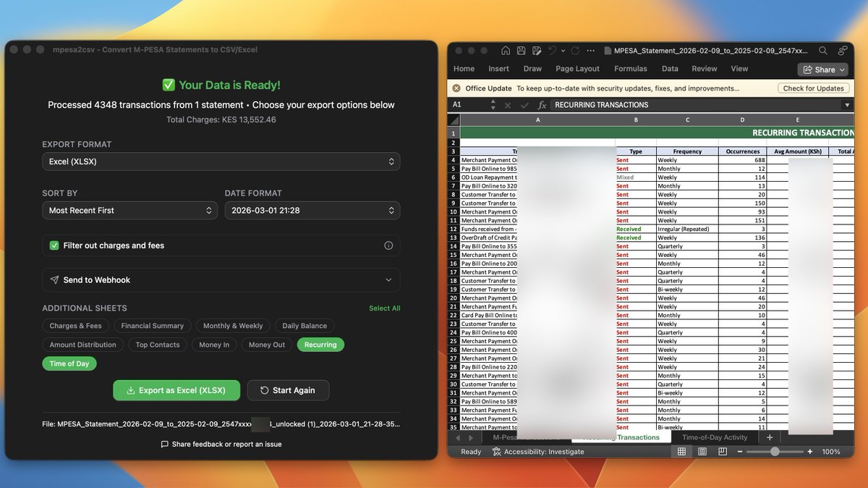Viewport: 868px width, 488px height.
Task: Toggle the Monthly & Weekly sheet chip
Action: 233,326
